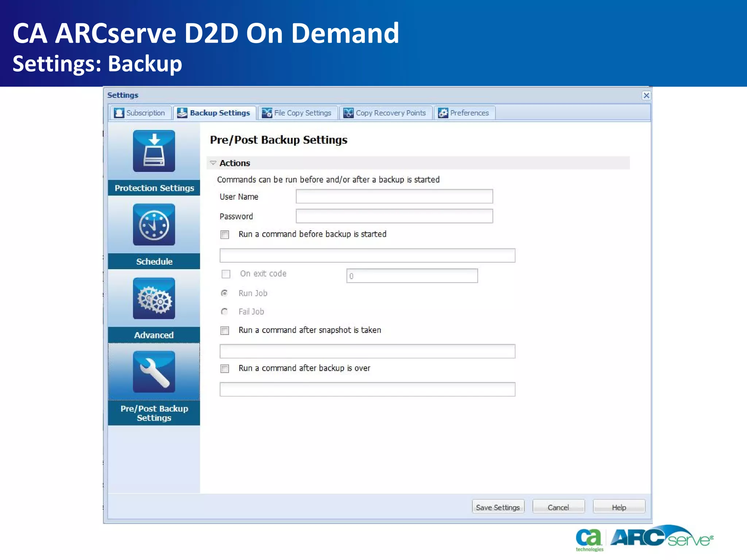Click the Cancel button

[558, 507]
